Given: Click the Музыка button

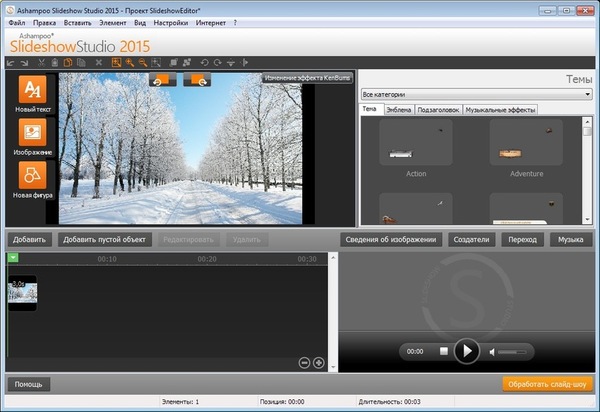Looking at the screenshot, I should pos(571,240).
